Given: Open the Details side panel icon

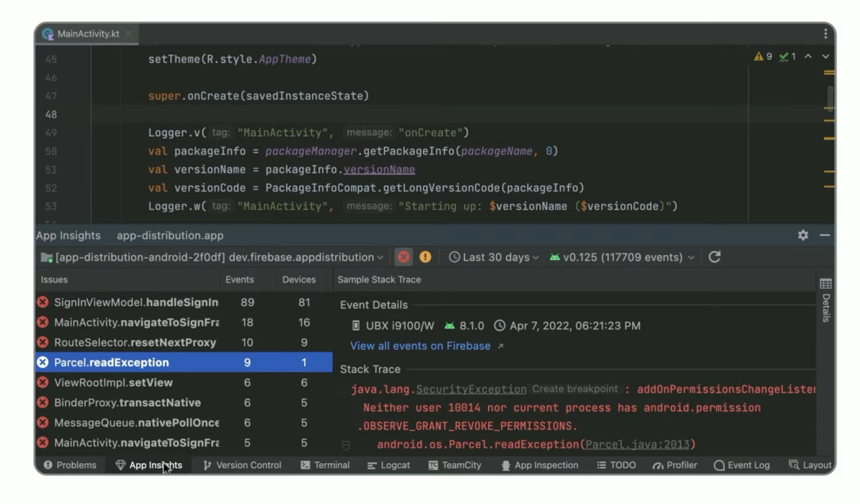Looking at the screenshot, I should [x=825, y=284].
